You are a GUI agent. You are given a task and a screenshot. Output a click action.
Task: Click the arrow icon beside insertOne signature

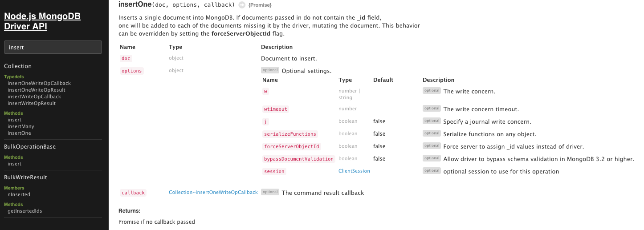(x=242, y=5)
